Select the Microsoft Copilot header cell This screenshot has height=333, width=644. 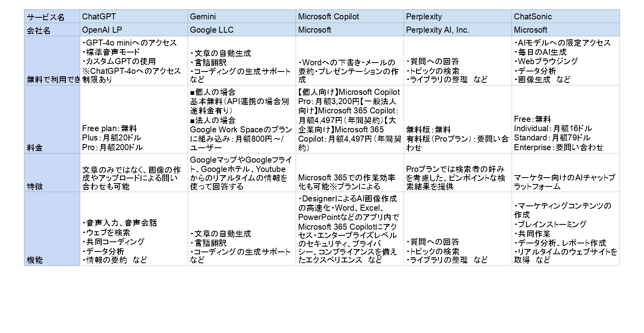point(349,17)
